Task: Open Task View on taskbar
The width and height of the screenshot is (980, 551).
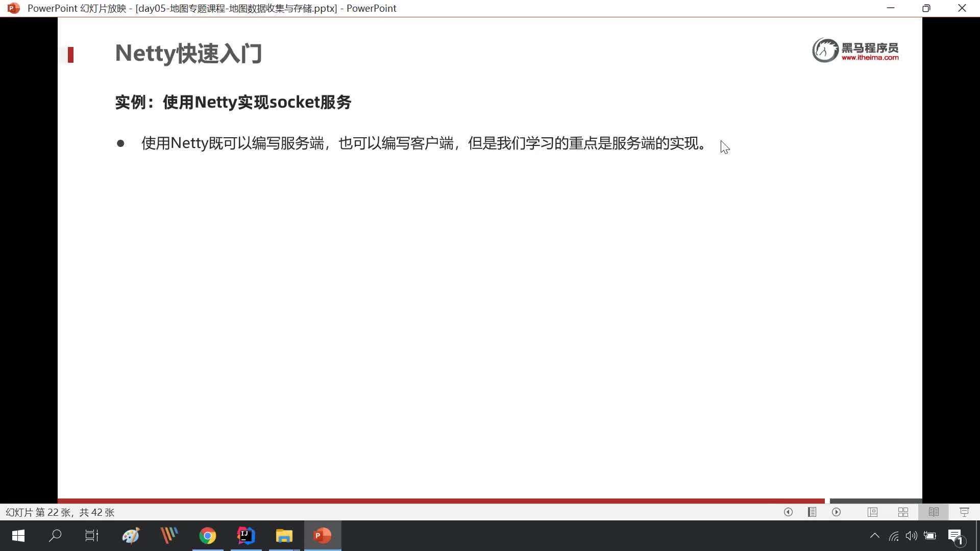Action: pyautogui.click(x=92, y=536)
